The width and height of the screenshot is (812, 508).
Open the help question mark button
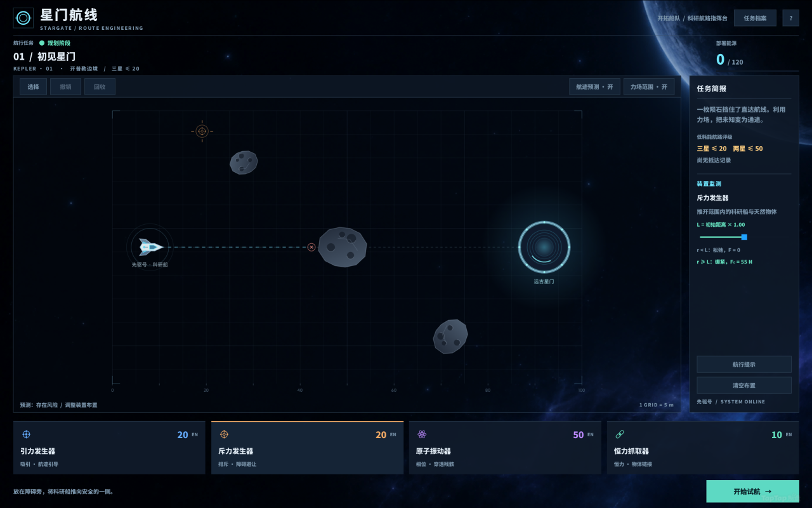click(790, 18)
